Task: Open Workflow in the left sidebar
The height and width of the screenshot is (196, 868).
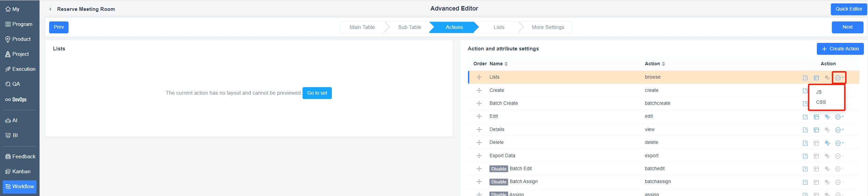Action: click(19, 186)
